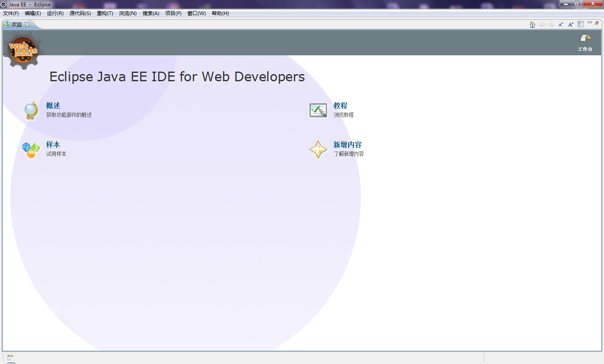Open the 浏览(N) menu
This screenshot has width=604, height=364.
128,13
